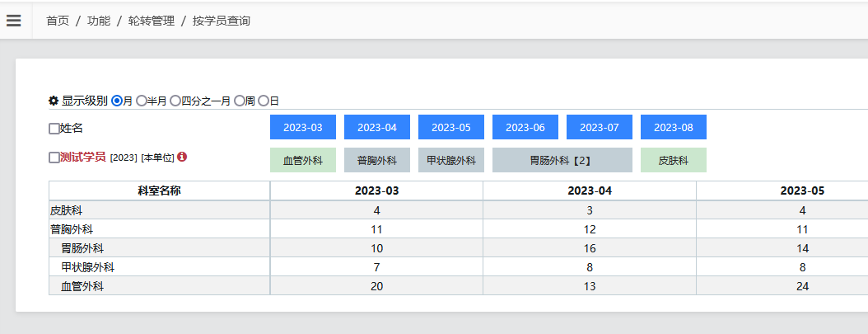Click the 2023-08 blue month button
Screen dimensions: 868x334
pos(674,127)
